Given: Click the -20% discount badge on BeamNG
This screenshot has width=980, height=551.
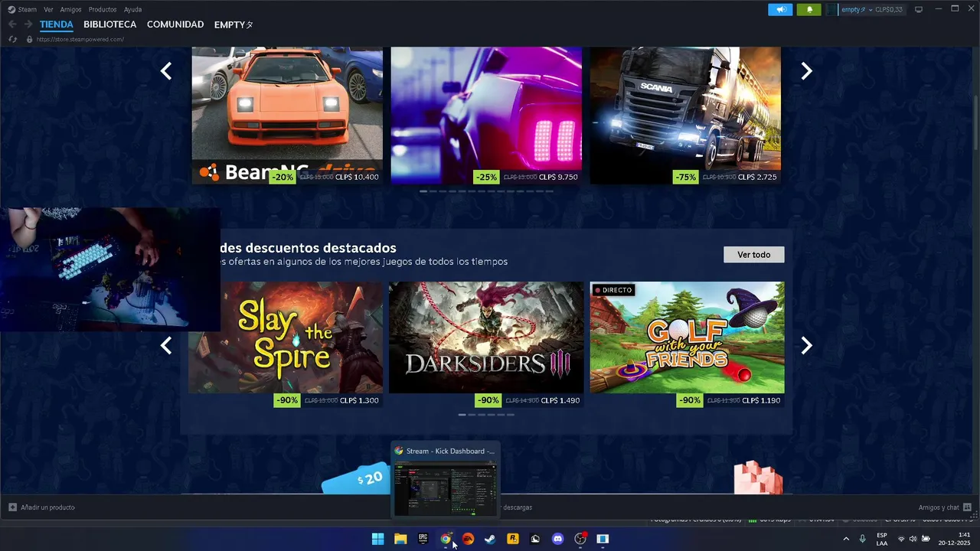Looking at the screenshot, I should tap(283, 177).
